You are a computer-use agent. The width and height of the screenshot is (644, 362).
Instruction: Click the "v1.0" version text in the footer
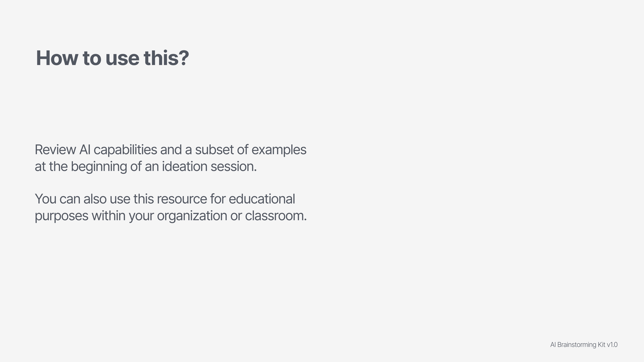(x=612, y=345)
